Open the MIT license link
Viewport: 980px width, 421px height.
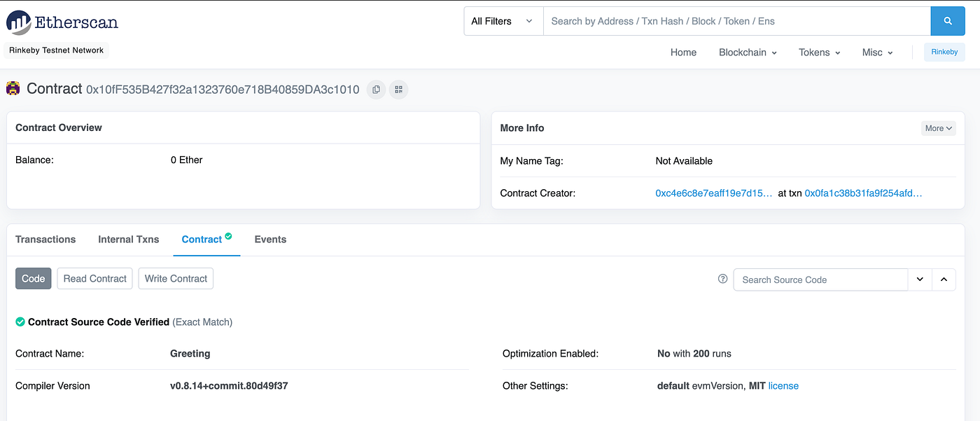point(783,386)
